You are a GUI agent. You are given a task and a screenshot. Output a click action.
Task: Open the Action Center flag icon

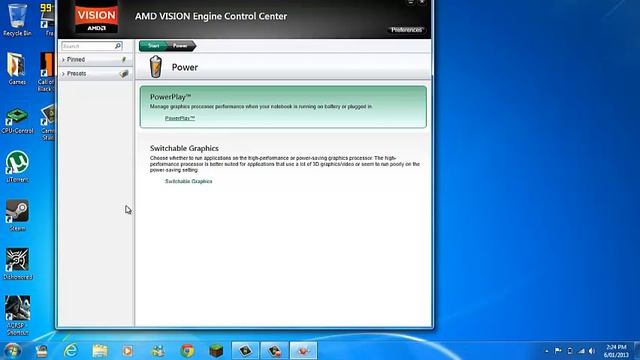(x=558, y=351)
